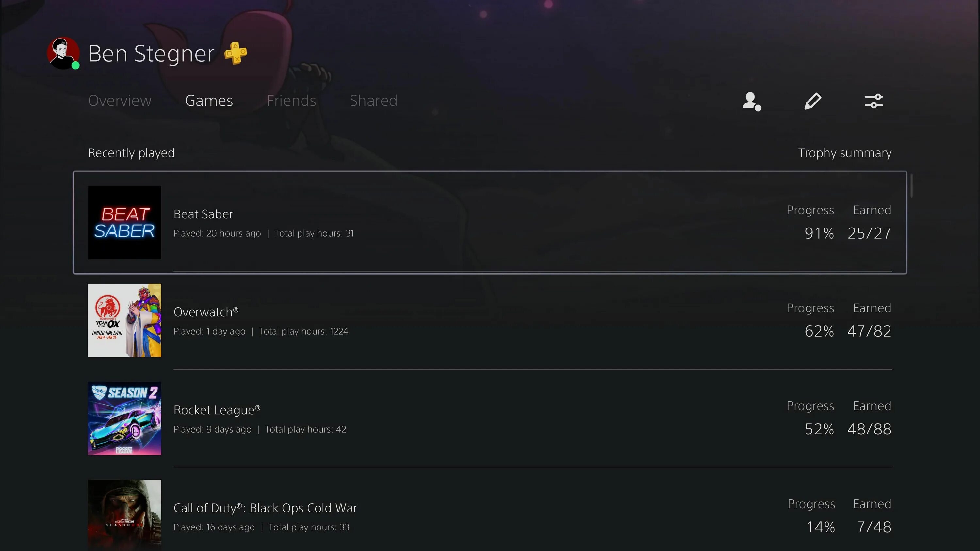This screenshot has height=551, width=980.
Task: Click the PlayStation Plus gold icon
Action: pyautogui.click(x=236, y=53)
